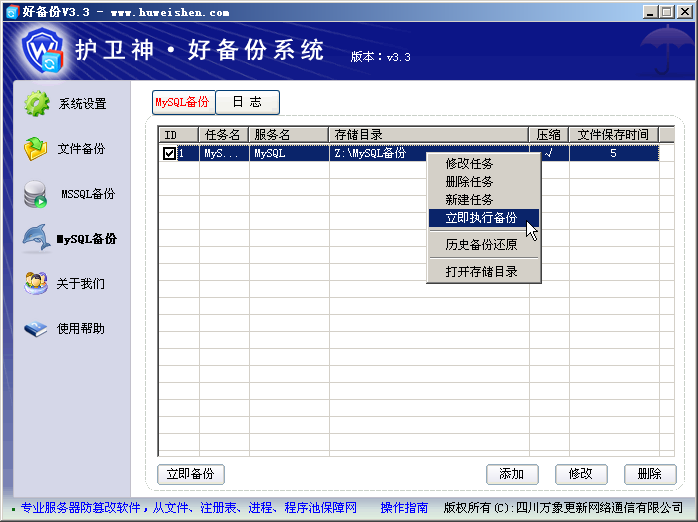698x522 pixels.
Task: Open the About Us people icon
Action: tap(36, 284)
